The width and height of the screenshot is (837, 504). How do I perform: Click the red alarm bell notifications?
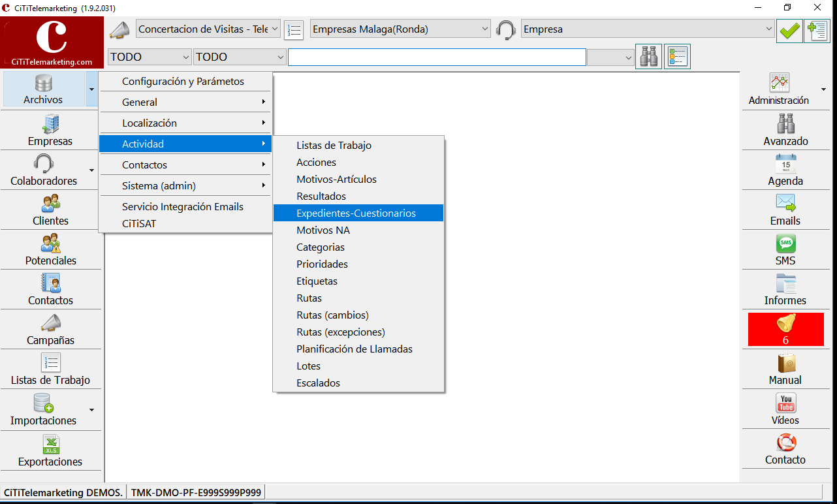(x=785, y=329)
